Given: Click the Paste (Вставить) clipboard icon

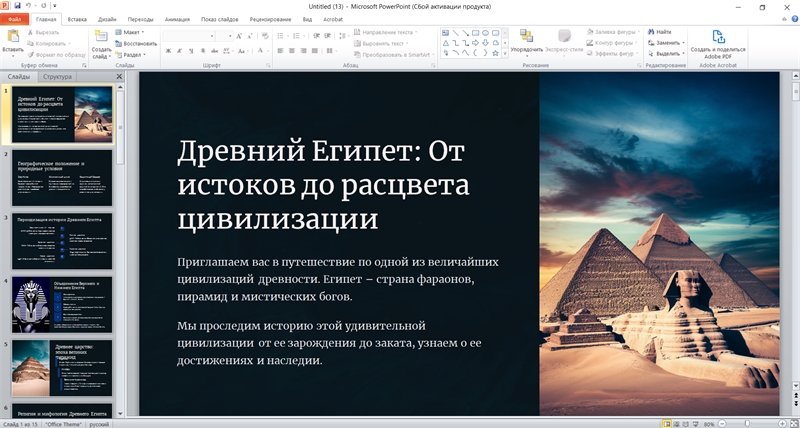Looking at the screenshot, I should [13, 37].
